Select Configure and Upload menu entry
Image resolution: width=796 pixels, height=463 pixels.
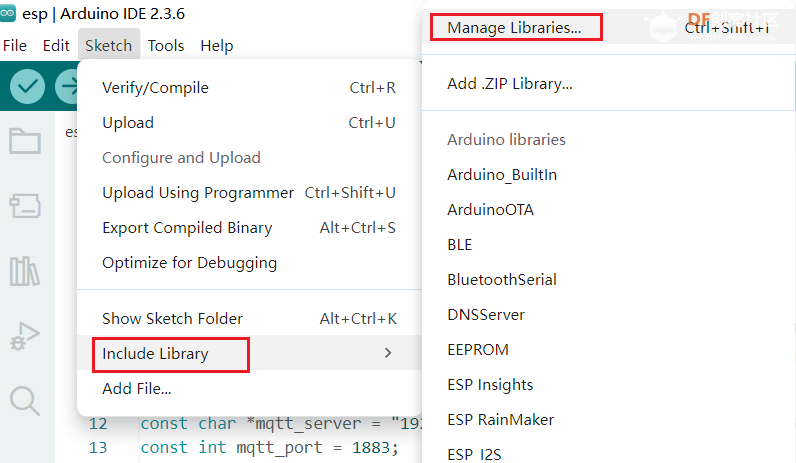pyautogui.click(x=249, y=158)
